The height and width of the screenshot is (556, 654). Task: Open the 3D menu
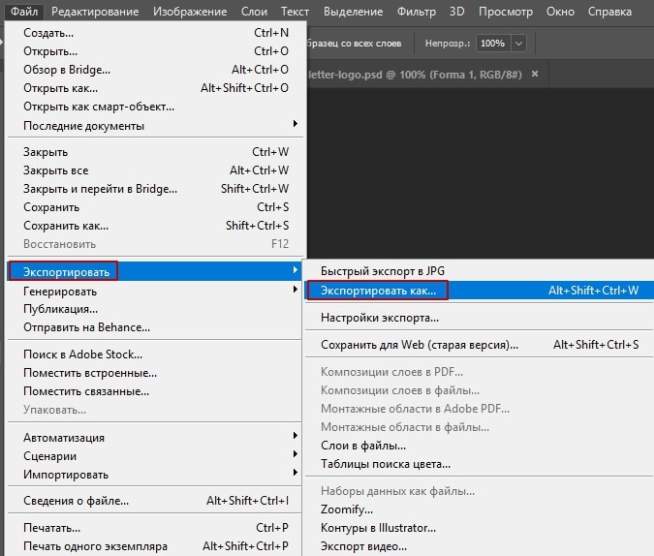click(x=457, y=11)
